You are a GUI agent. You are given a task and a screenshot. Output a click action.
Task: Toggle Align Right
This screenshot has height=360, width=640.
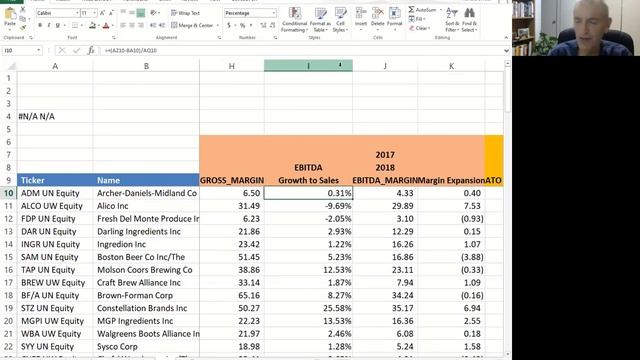pyautogui.click(x=141, y=25)
